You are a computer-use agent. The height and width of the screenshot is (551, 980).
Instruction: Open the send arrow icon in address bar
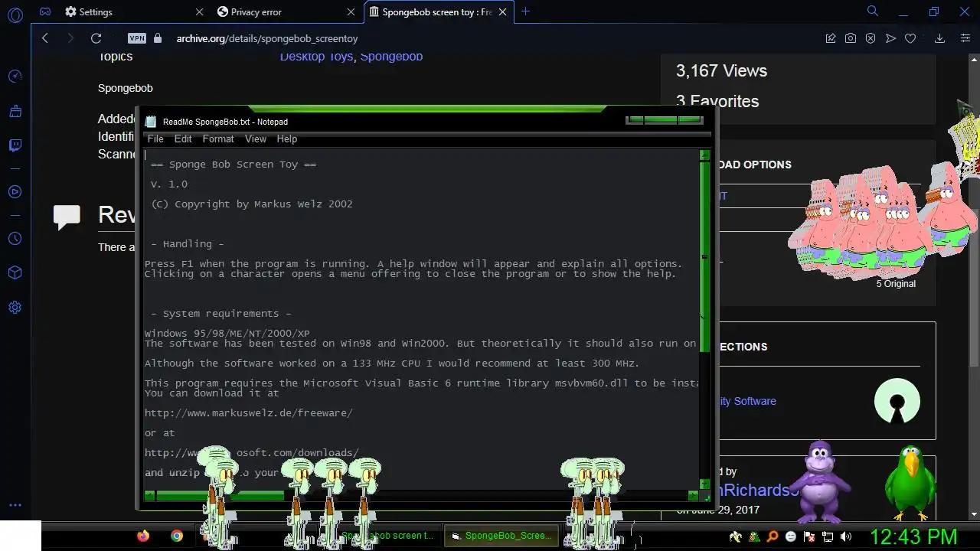[x=890, y=38]
